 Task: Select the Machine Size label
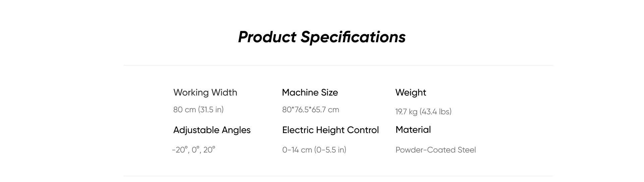[x=310, y=93]
